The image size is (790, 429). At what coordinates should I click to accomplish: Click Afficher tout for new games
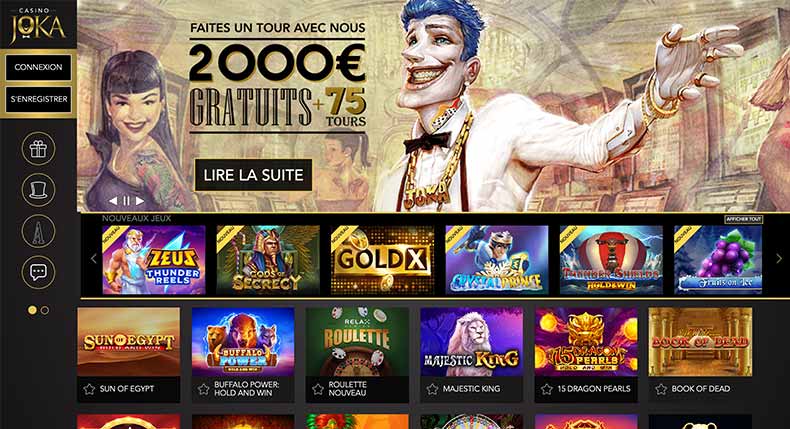click(744, 219)
